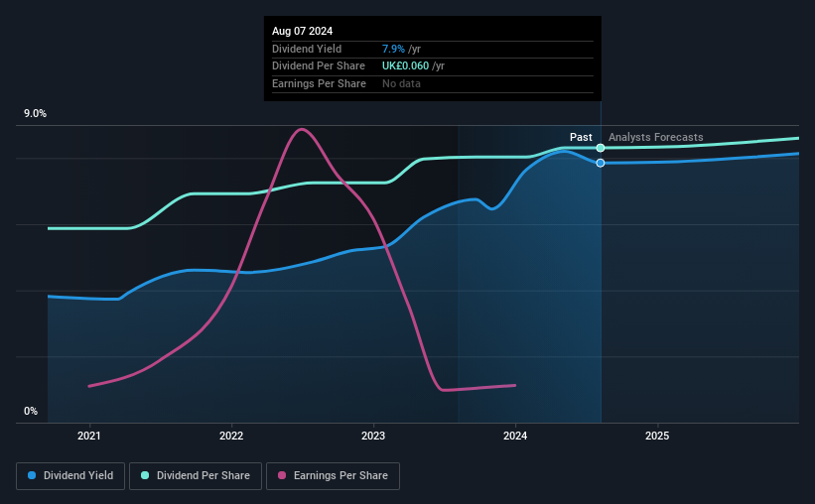
Task: Click the 'Analysts Forecasts' label
Action: click(655, 137)
